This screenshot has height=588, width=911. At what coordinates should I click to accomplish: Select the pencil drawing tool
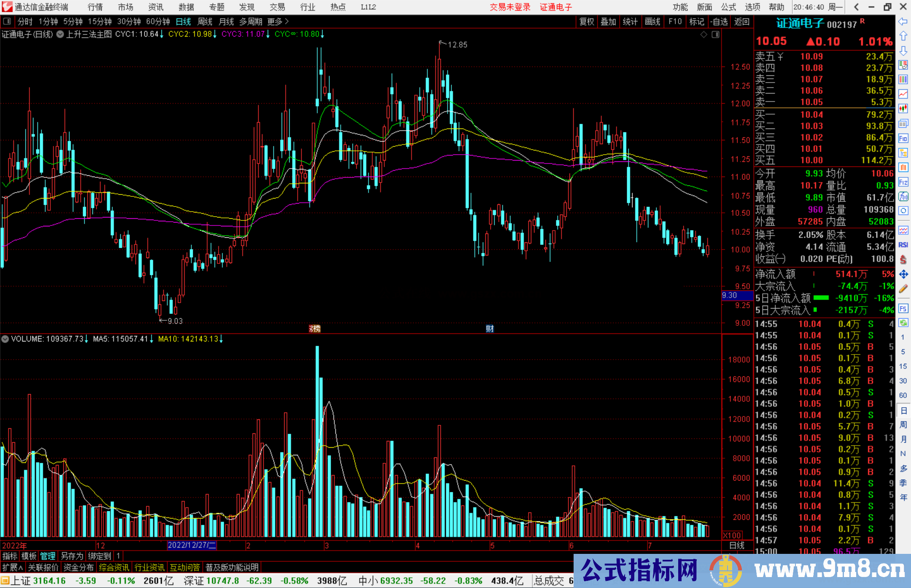[903, 289]
